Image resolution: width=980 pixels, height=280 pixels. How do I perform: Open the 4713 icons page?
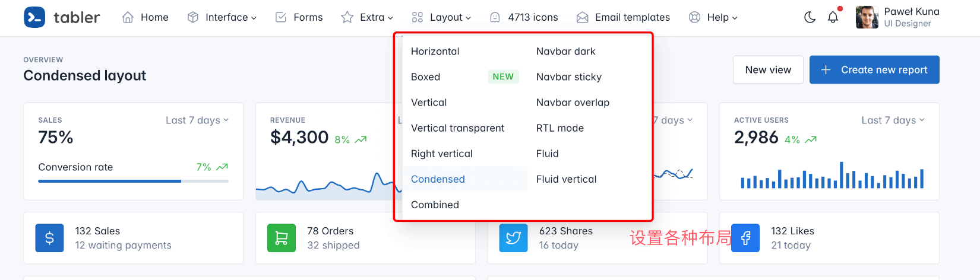[524, 17]
